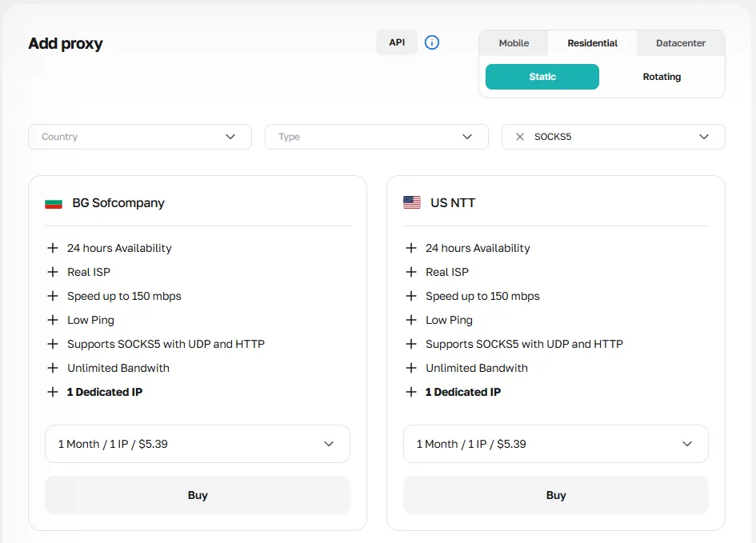
Task: Click 'Real ISP' text in US NTT card
Action: 447,272
